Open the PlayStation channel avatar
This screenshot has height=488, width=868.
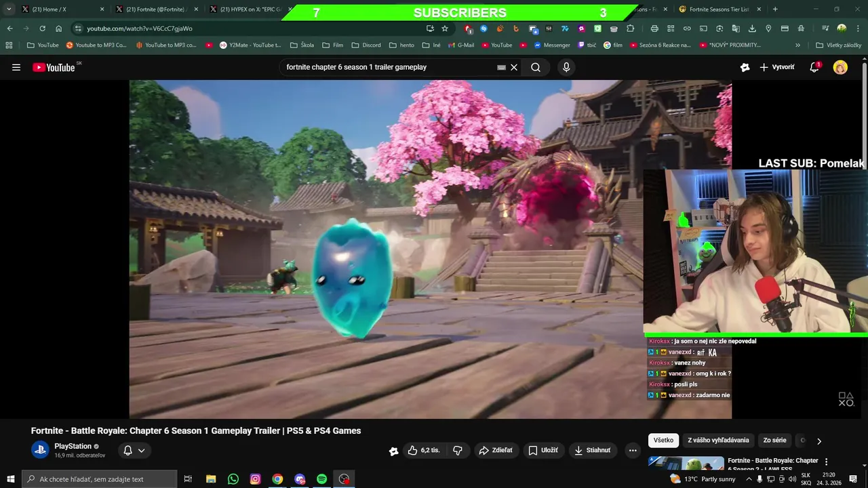point(40,450)
